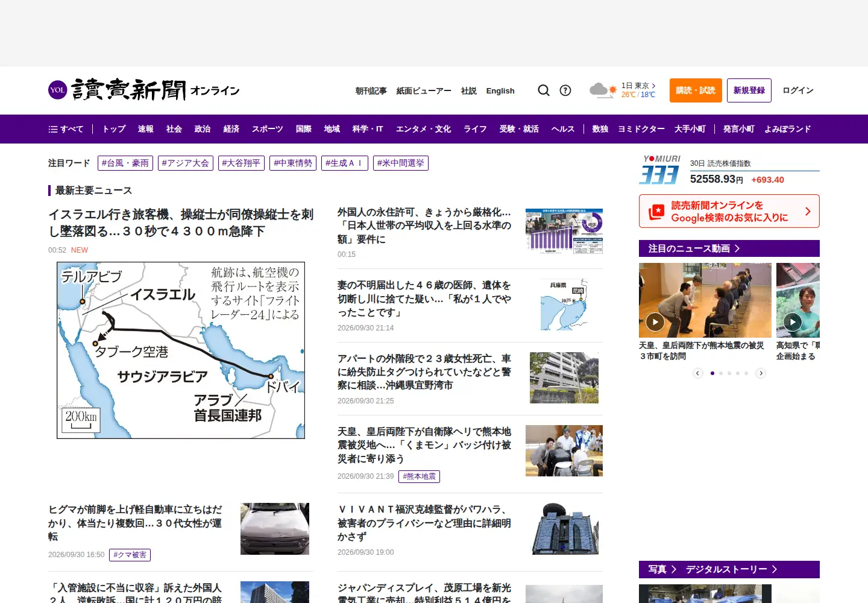Open the 紙面ビューアー link
868x603 pixels.
pos(424,91)
